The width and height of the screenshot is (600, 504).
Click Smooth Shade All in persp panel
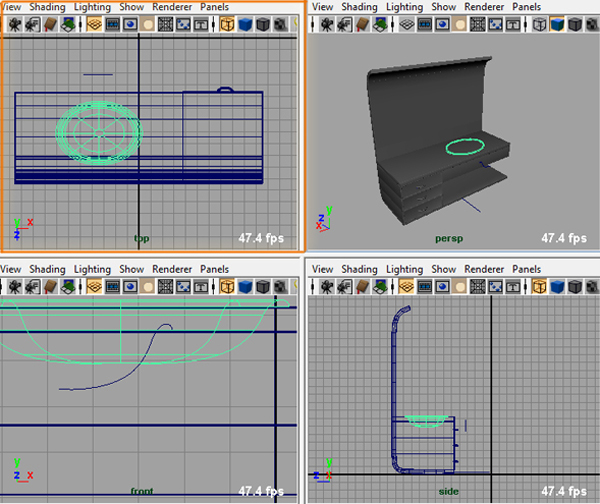pos(557,24)
